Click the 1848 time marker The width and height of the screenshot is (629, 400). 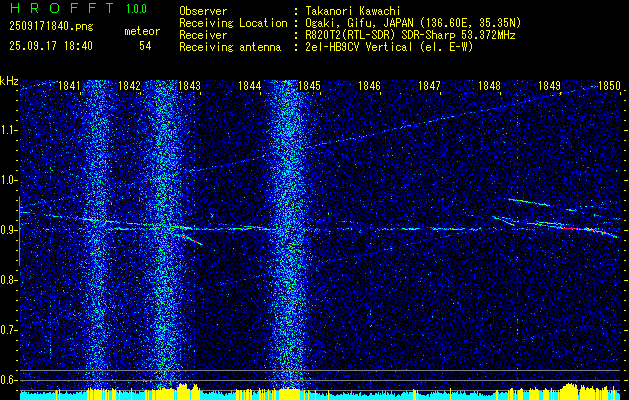click(490, 85)
